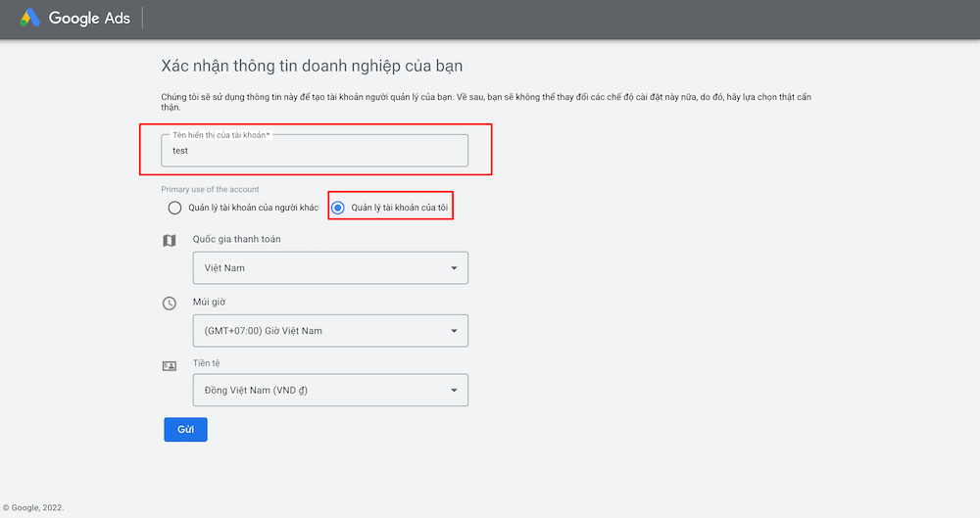Viewport: 980px width, 518px height.
Task: Click the © Google, 2022 footer text
Action: tap(33, 508)
